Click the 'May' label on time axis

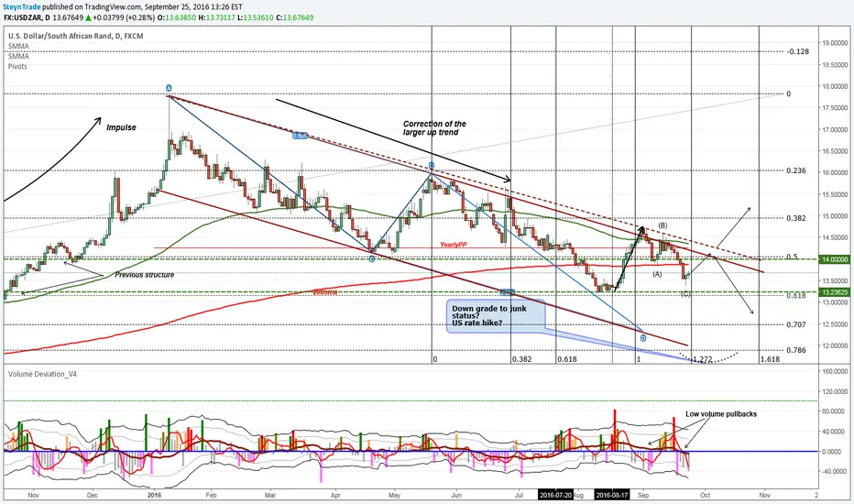394,495
